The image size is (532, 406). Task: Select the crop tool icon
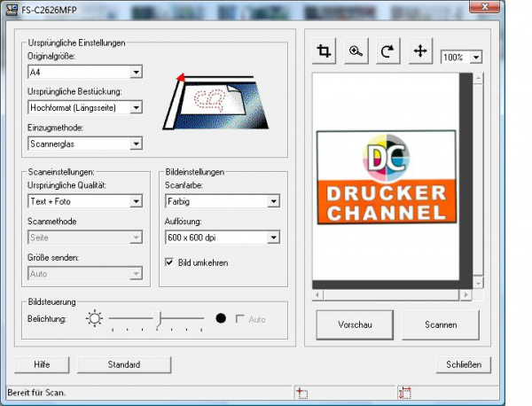point(324,51)
